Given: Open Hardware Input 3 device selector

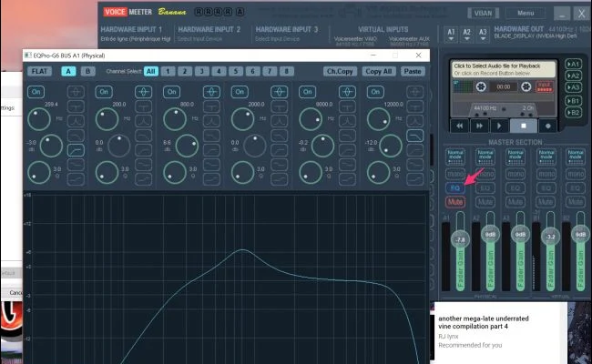Looking at the screenshot, I should pos(277,39).
